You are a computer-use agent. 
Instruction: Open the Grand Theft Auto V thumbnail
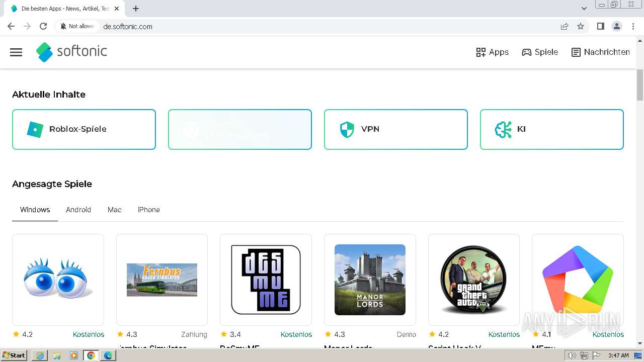tap(474, 280)
